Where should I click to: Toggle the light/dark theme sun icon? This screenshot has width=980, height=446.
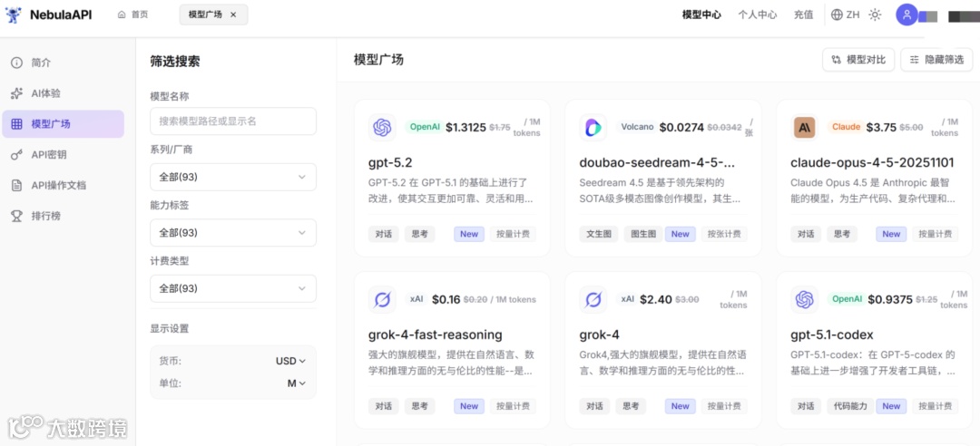click(x=875, y=15)
